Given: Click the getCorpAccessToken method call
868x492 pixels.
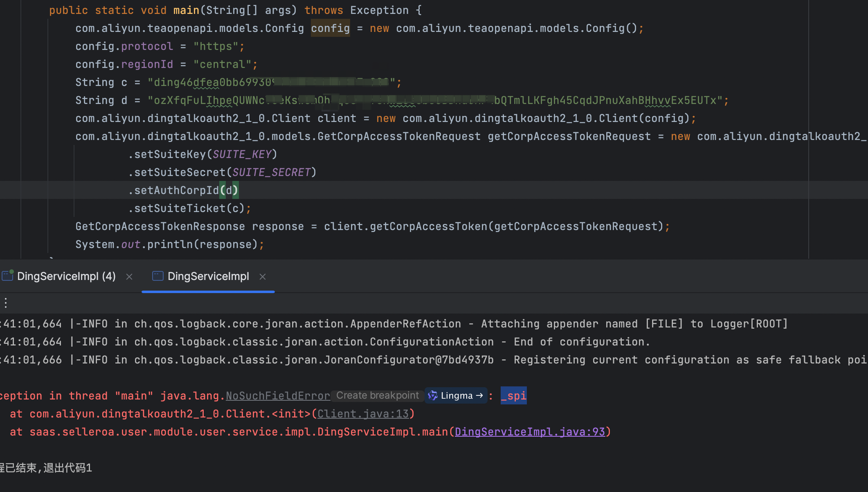Looking at the screenshot, I should coord(429,226).
